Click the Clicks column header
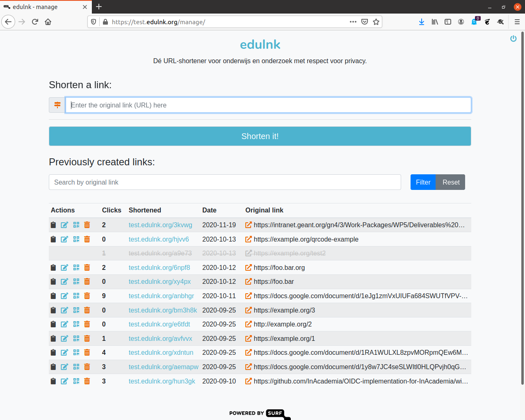This screenshot has height=420, width=525. point(112,210)
